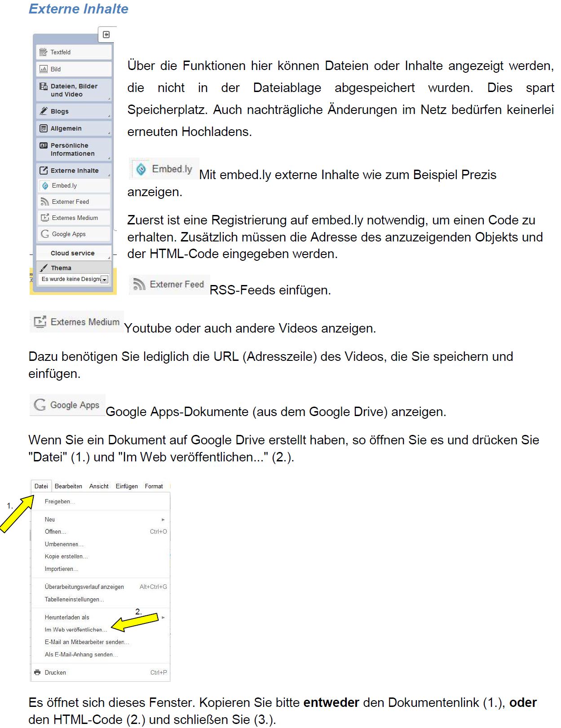Open the Einfügen menu

click(127, 486)
